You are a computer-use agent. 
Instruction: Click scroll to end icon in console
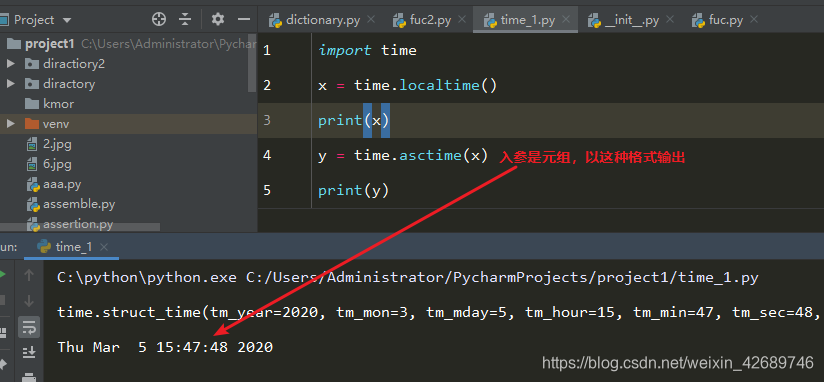click(29, 352)
